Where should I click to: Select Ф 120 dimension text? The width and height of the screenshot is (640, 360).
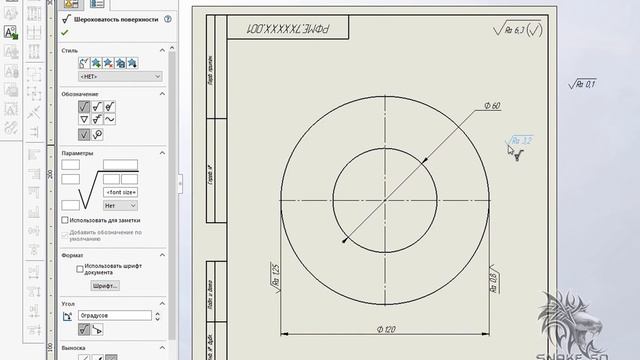[x=386, y=329]
